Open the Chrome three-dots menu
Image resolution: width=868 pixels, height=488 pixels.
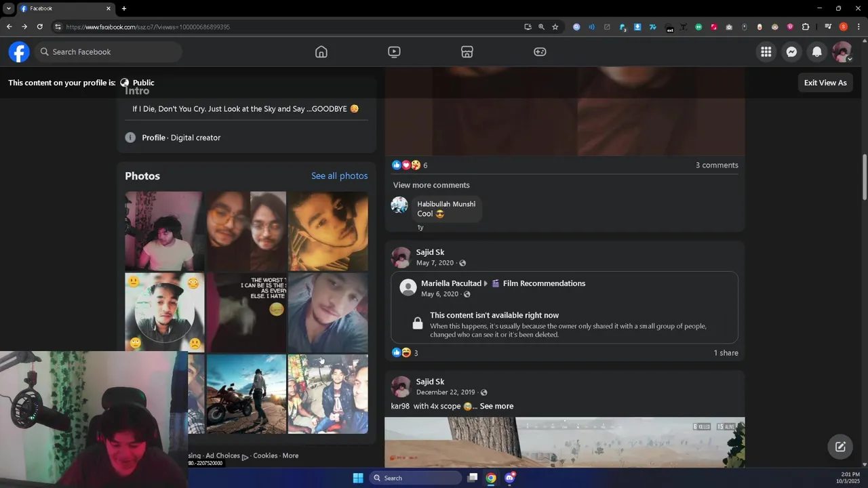coord(859,27)
